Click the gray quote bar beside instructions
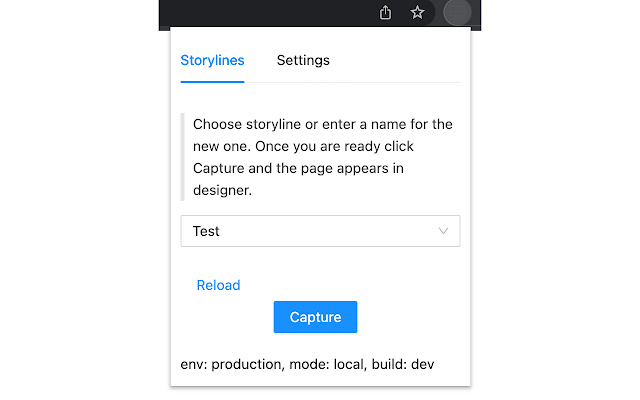Viewport: 640px width, 400px height. (182, 157)
